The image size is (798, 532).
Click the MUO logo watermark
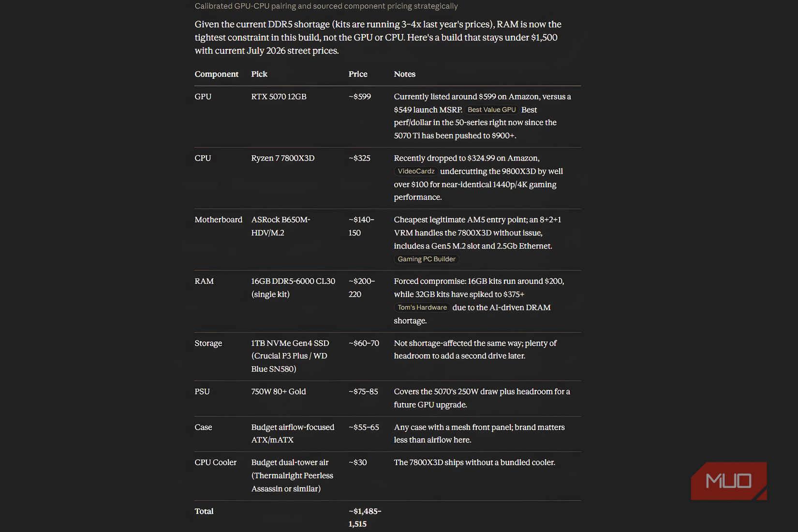(x=729, y=481)
